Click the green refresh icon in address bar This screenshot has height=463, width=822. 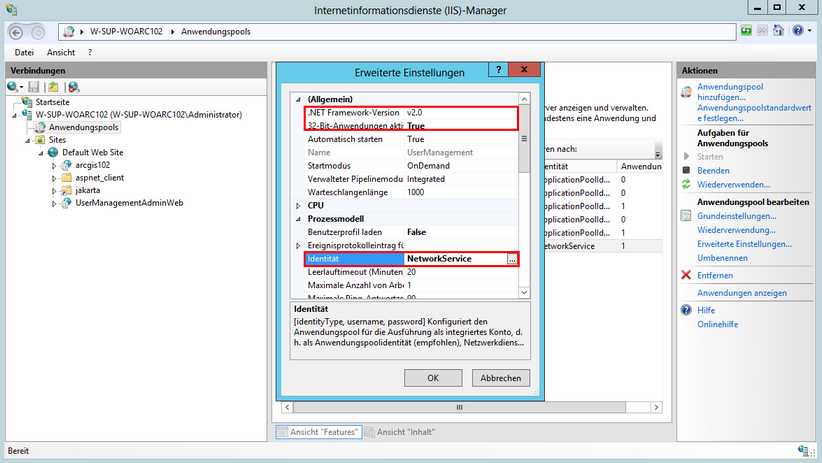[x=746, y=31]
